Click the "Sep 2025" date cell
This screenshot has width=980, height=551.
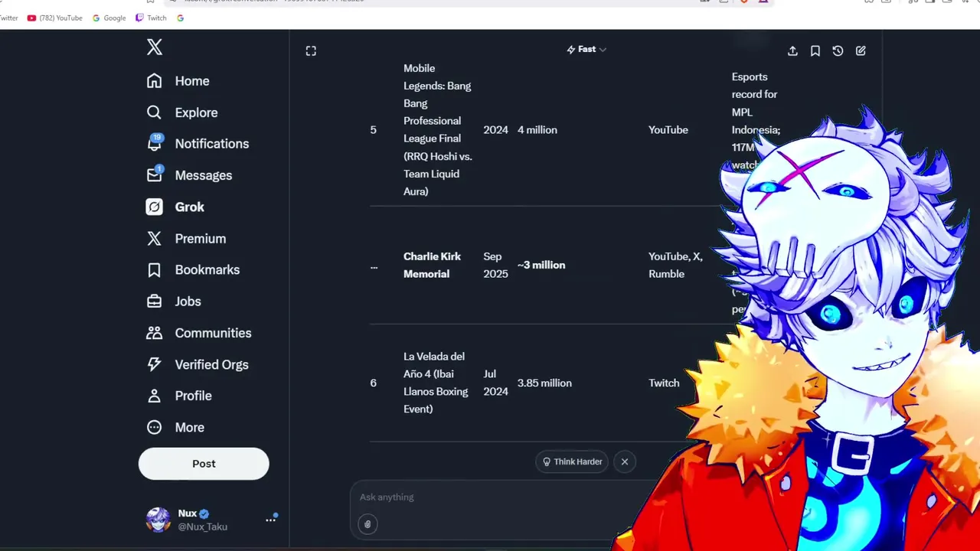[495, 265]
